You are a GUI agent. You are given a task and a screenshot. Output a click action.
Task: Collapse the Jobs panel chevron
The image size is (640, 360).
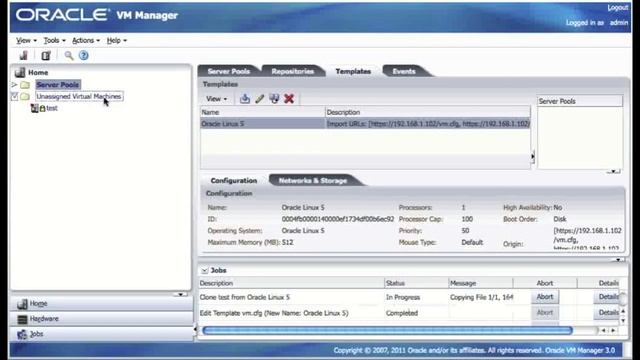[204, 270]
